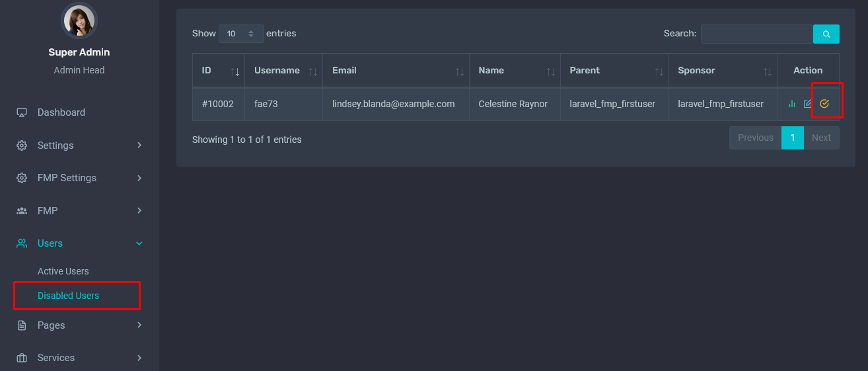Sort the table by ID column
868x371 pixels.
click(219, 71)
